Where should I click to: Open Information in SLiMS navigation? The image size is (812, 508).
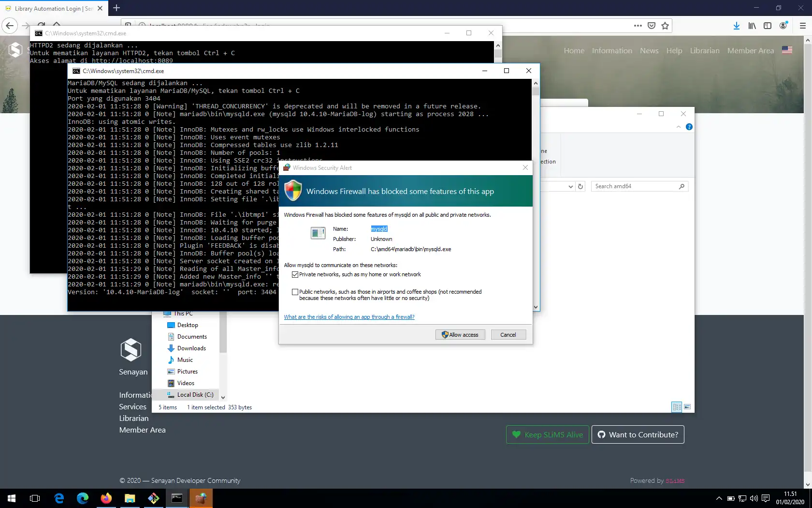pyautogui.click(x=612, y=50)
